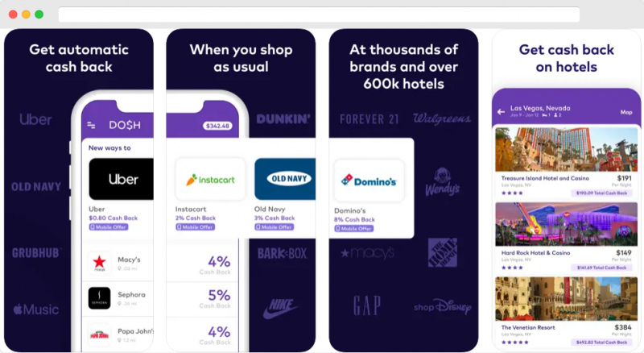Image resolution: width=644 pixels, height=353 pixels.
Task: Click the browser address bar field
Action: click(319, 15)
